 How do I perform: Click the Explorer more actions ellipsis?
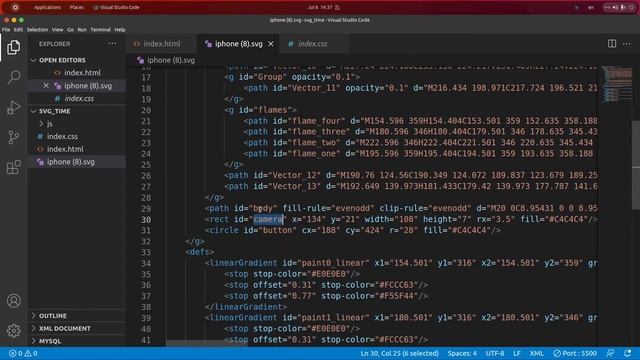click(112, 44)
